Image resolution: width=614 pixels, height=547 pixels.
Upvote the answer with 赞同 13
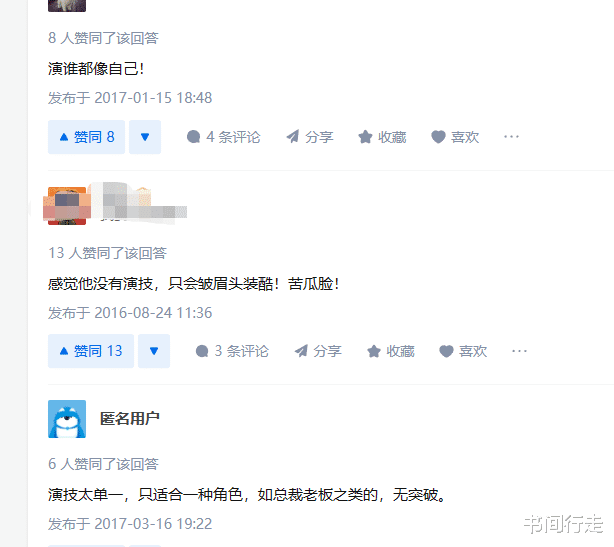(91, 351)
